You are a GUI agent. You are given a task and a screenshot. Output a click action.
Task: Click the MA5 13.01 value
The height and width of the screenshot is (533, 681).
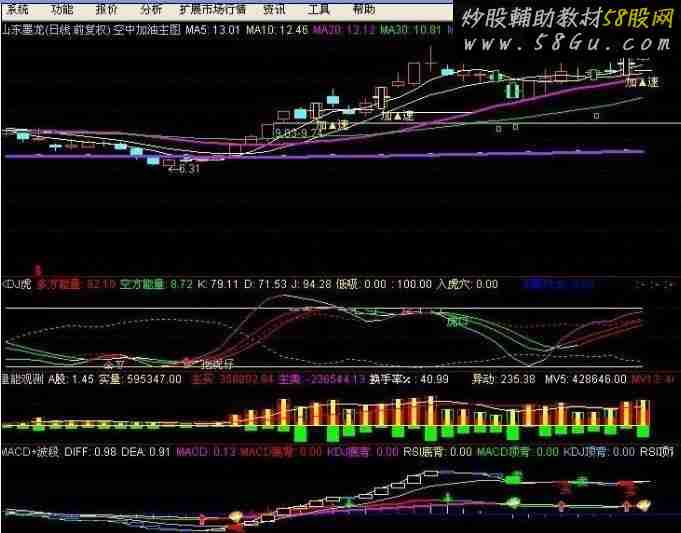coord(213,30)
